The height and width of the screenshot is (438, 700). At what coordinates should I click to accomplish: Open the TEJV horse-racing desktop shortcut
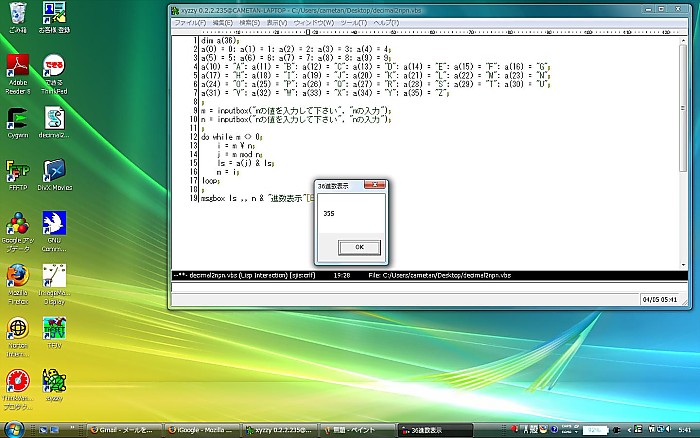point(54,333)
